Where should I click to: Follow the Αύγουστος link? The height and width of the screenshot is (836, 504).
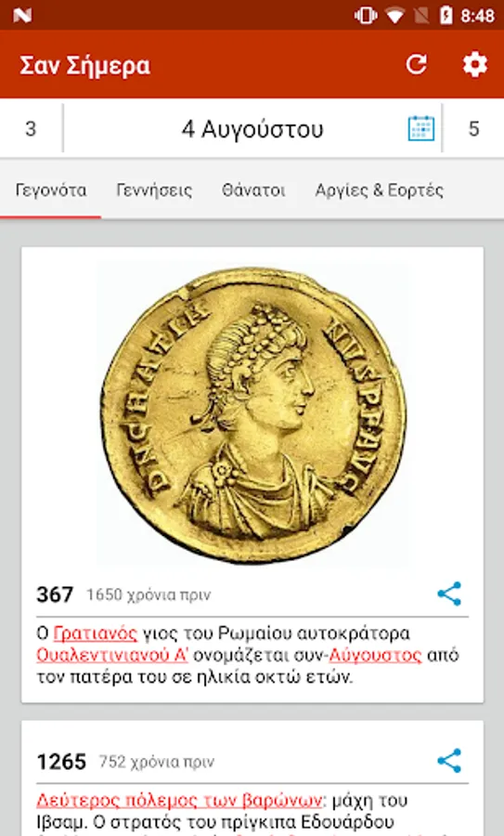coord(375,655)
